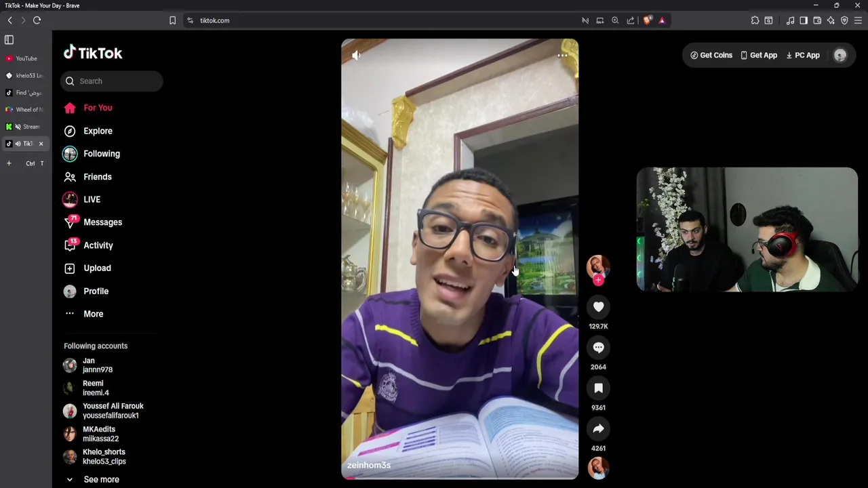Open the Leo AI sparkle icon
Viewport: 868px width, 488px height.
point(831,20)
